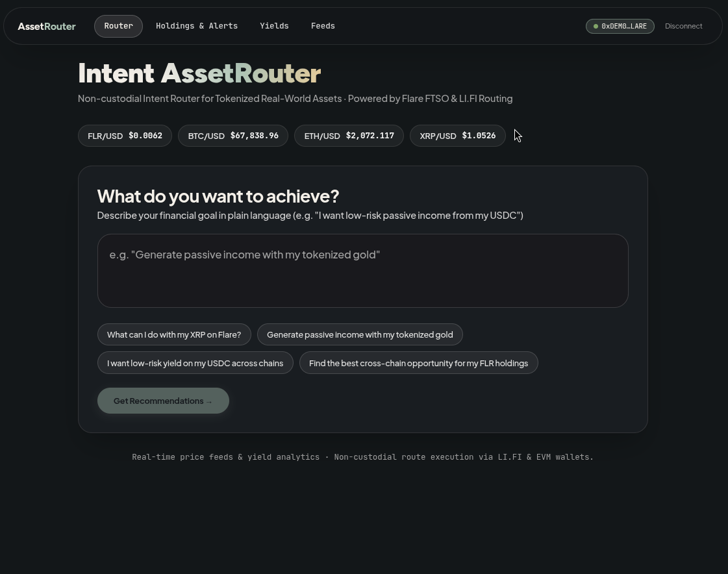This screenshot has width=728, height=574.
Task: Focus the financial goal text area
Action: pos(362,271)
